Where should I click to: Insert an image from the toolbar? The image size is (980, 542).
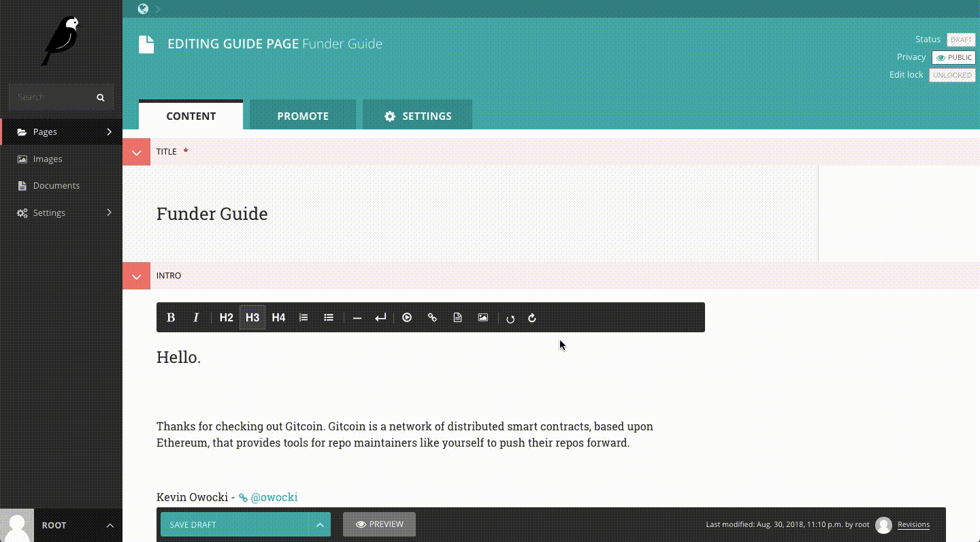click(483, 317)
